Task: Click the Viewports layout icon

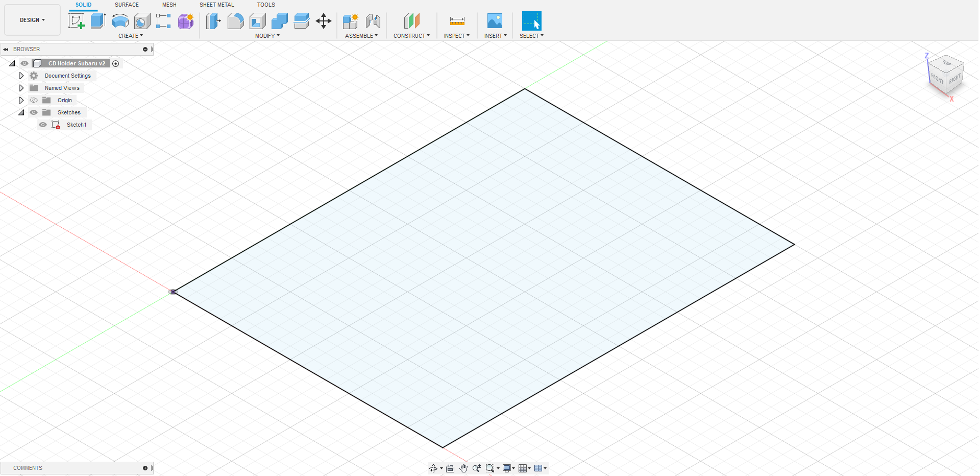Action: click(538, 468)
